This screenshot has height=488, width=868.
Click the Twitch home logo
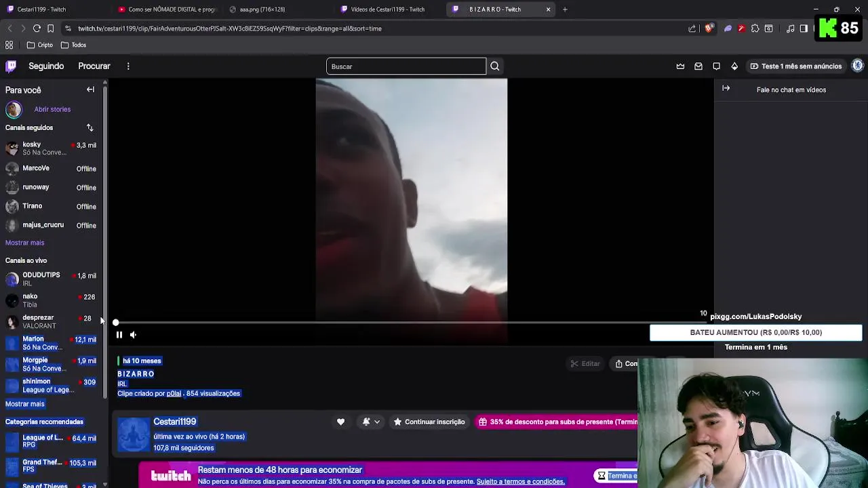click(11, 66)
